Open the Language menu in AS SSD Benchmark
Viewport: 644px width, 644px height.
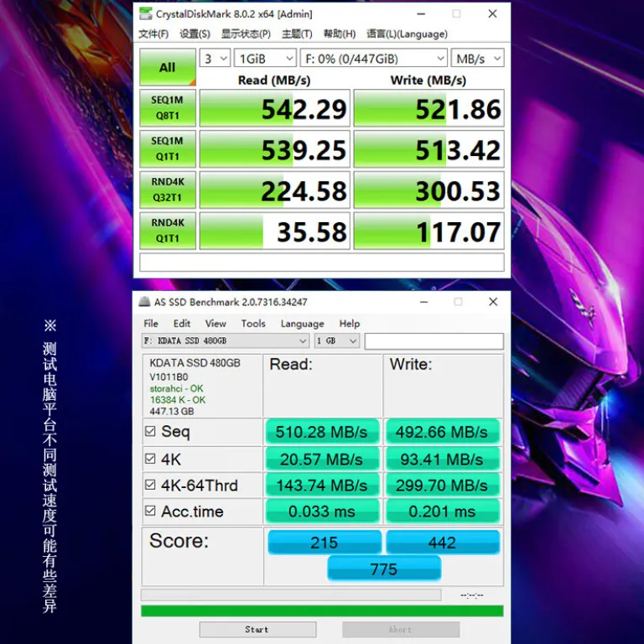click(x=302, y=324)
